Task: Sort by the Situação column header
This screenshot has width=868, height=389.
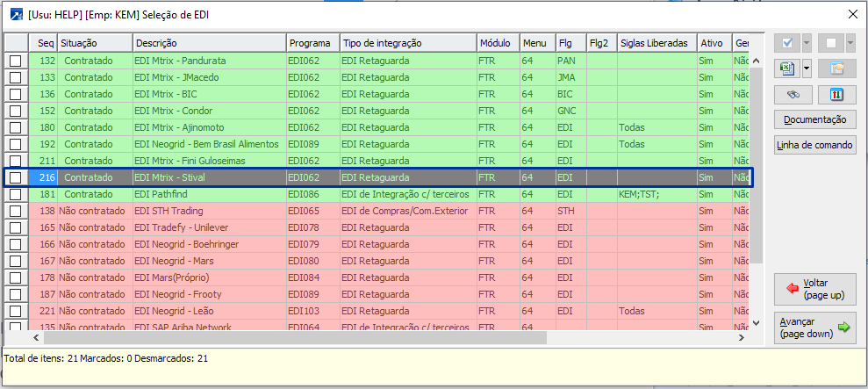Action: click(95, 43)
